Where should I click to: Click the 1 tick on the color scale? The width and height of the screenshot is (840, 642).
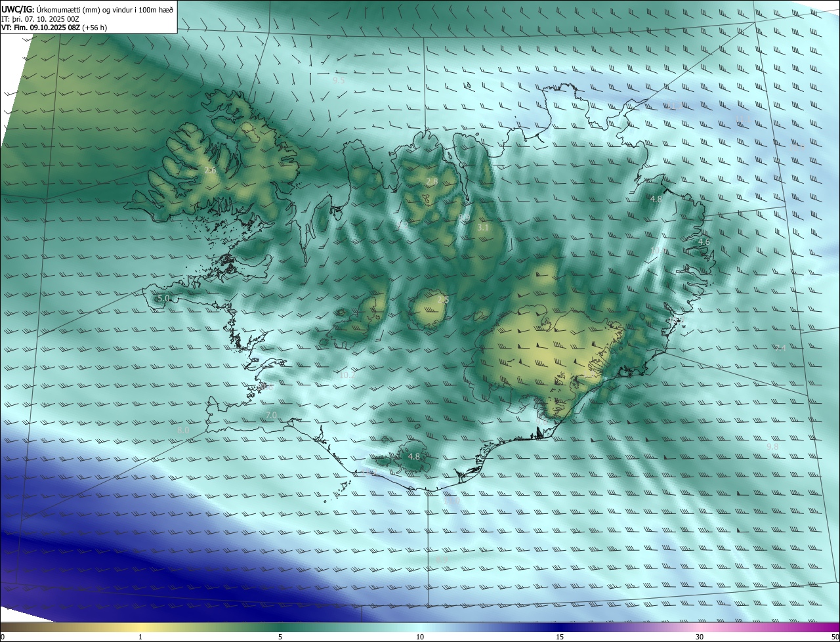pos(140,637)
